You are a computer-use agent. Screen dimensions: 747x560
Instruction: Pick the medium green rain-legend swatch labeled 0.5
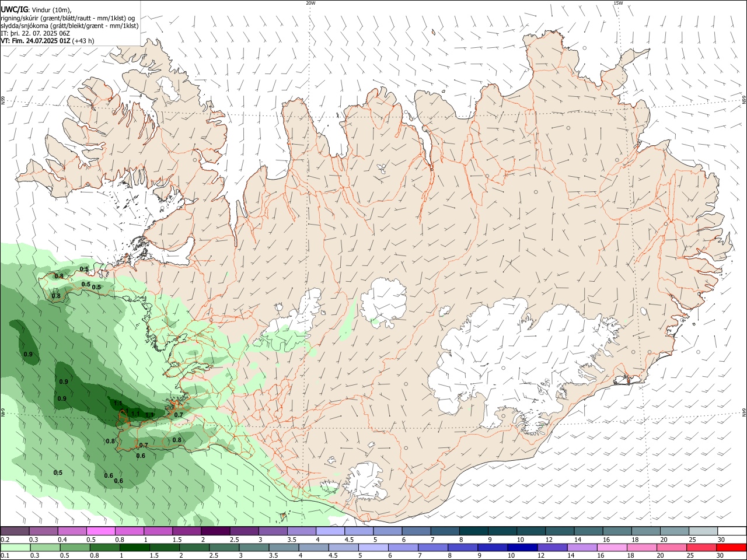[x=75, y=548]
